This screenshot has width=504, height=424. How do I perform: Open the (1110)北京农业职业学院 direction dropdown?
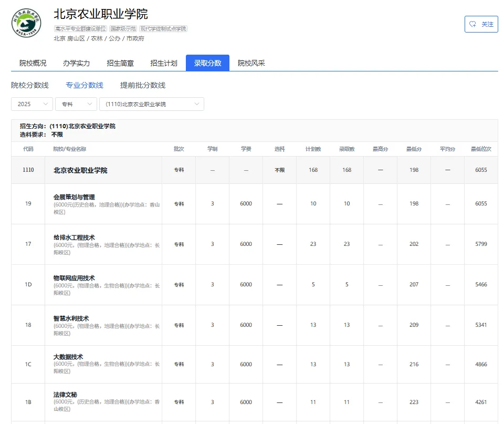click(151, 104)
